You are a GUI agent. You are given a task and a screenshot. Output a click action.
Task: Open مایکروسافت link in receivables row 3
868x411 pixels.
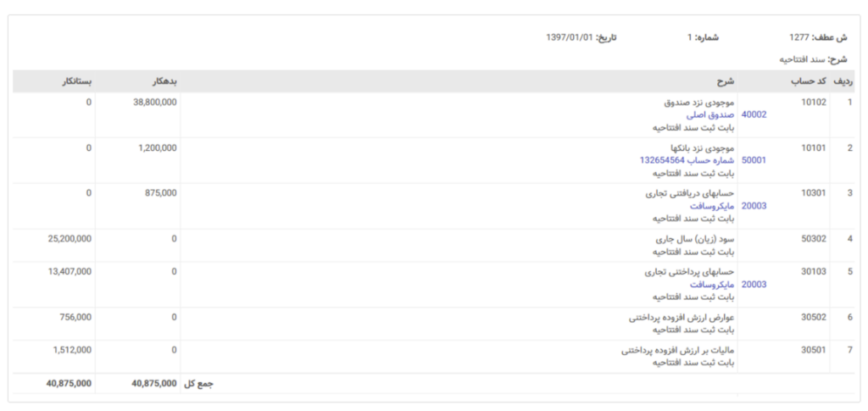[x=712, y=206]
